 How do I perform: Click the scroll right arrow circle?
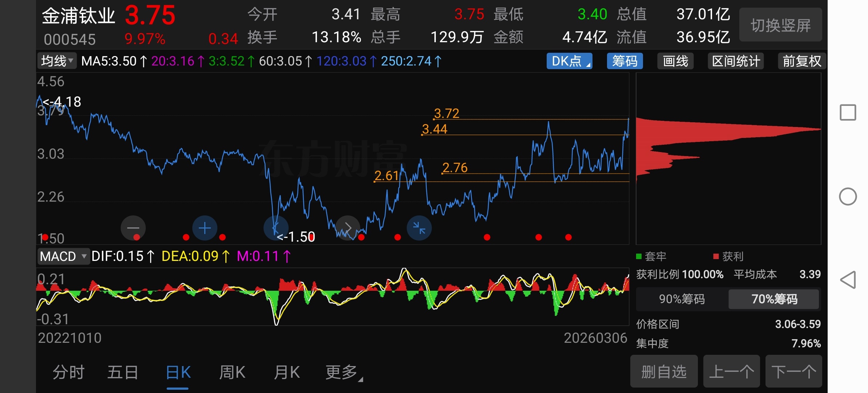347,228
